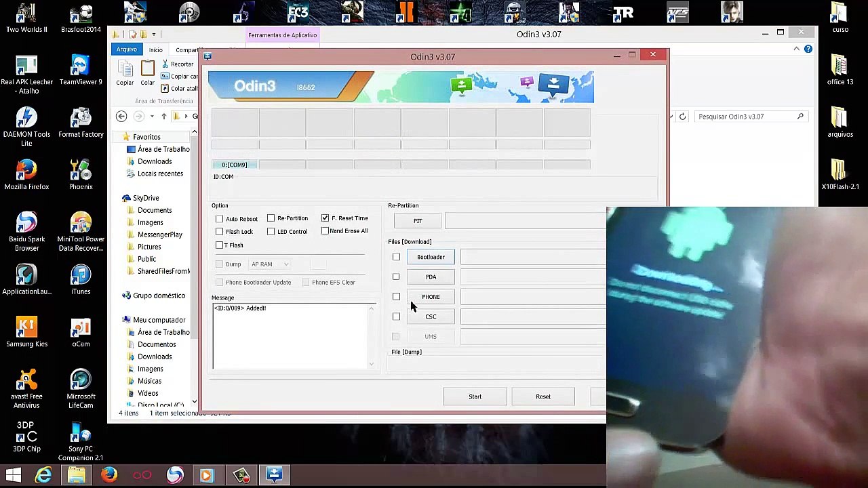The image size is (868, 488).
Task: Open MiniTool Power Data Recovery icon
Action: (x=81, y=232)
